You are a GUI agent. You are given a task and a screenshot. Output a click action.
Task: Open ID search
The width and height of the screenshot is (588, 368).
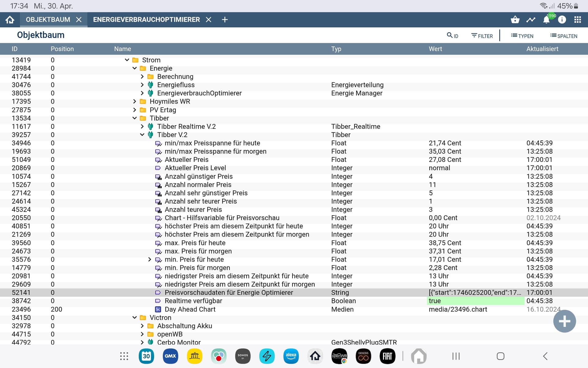[452, 36]
